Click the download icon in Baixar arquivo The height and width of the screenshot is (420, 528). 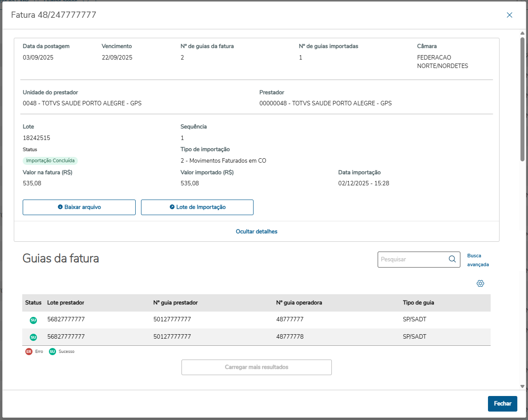(60, 207)
